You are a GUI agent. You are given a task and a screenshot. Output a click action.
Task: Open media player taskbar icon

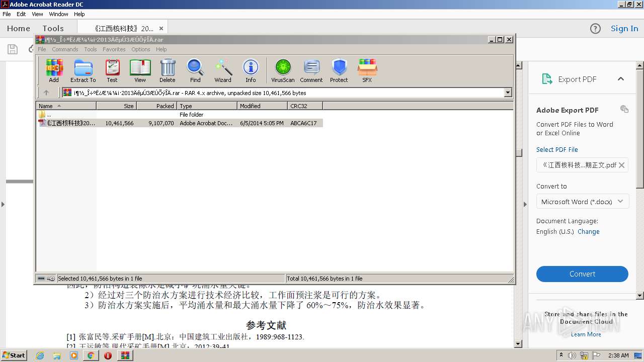(74, 355)
